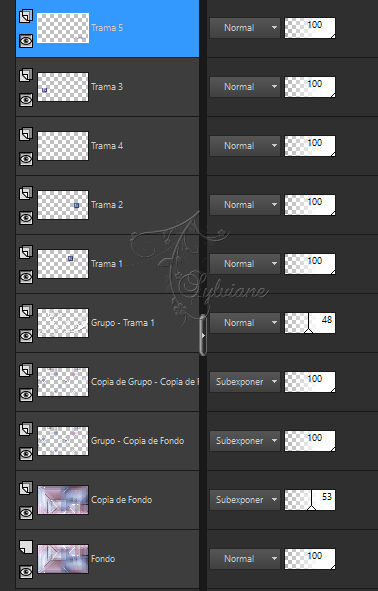The height and width of the screenshot is (591, 378).
Task: Hide the Trama 1 layer using its eye
Action: 26,277
